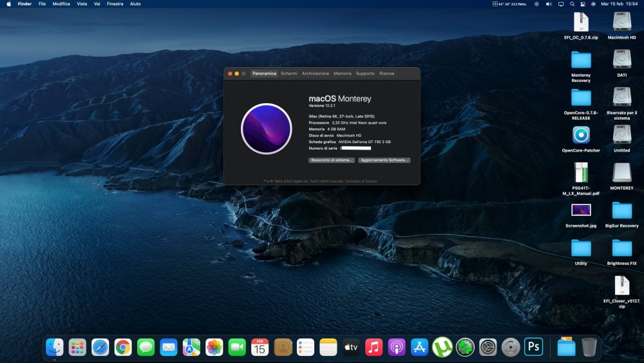
Task: Open the App Store in Dock
Action: coord(419,348)
